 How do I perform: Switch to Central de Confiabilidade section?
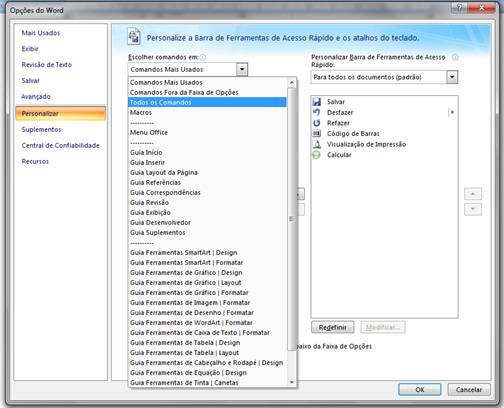point(60,145)
